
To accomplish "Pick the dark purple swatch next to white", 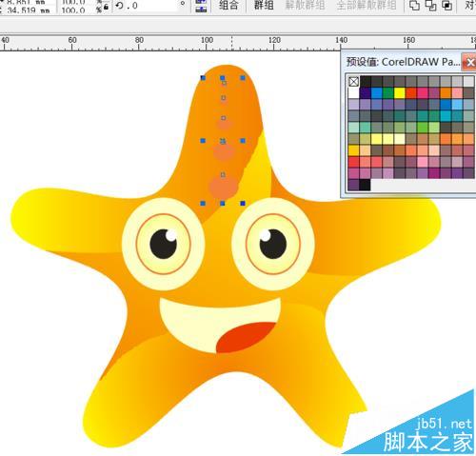I will 365,93.
